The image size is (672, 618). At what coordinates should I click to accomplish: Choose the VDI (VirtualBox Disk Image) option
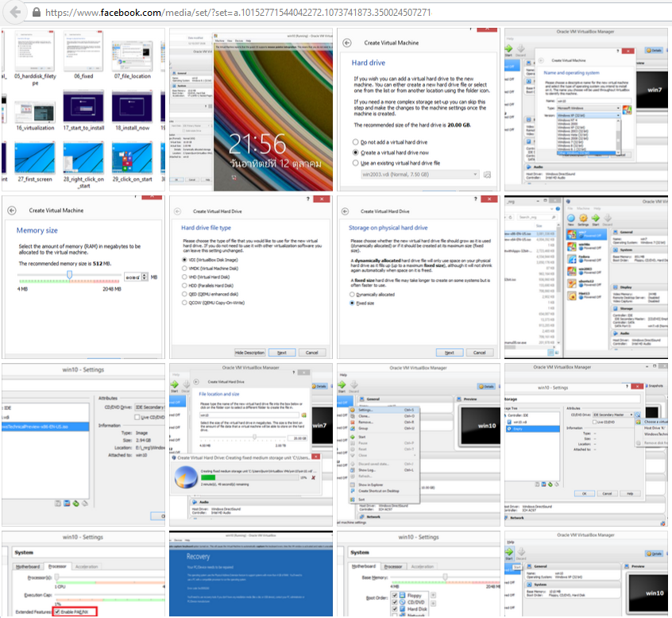tap(210, 260)
